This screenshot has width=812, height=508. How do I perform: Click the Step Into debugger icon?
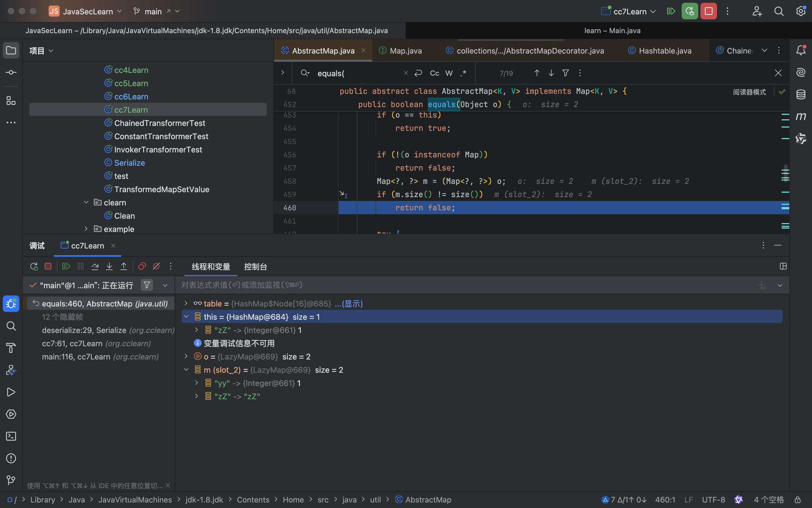point(109,266)
